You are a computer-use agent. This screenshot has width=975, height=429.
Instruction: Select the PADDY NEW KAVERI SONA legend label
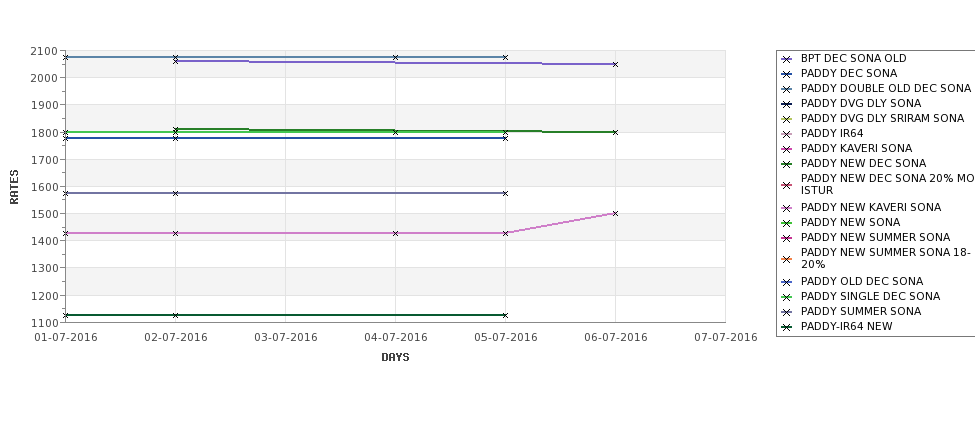pyautogui.click(x=871, y=207)
